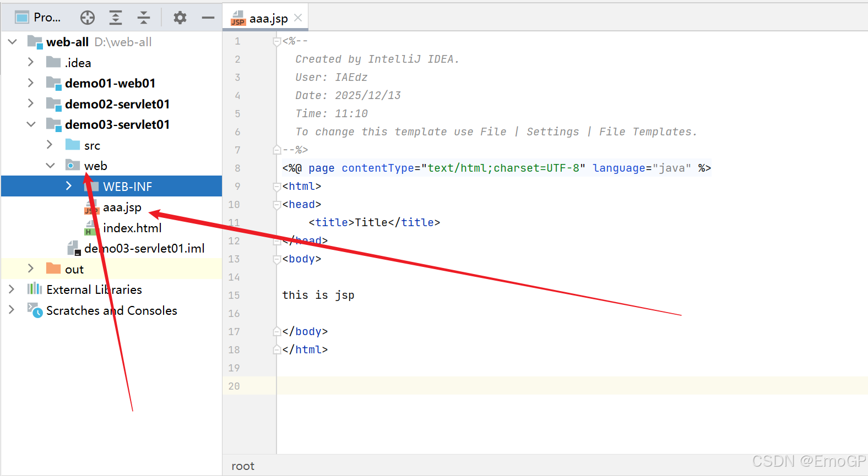Click the fold end marker at line 17
The width and height of the screenshot is (868, 476).
(x=277, y=331)
